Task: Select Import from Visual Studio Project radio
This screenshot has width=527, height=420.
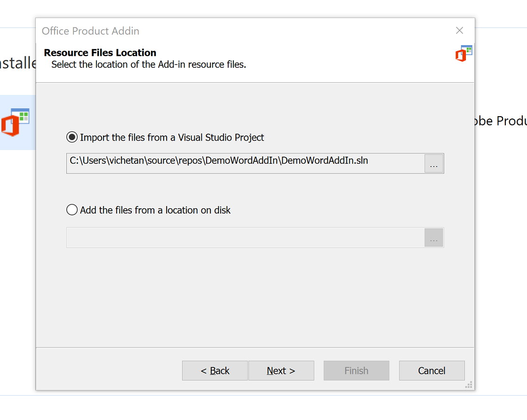Action: (x=72, y=137)
